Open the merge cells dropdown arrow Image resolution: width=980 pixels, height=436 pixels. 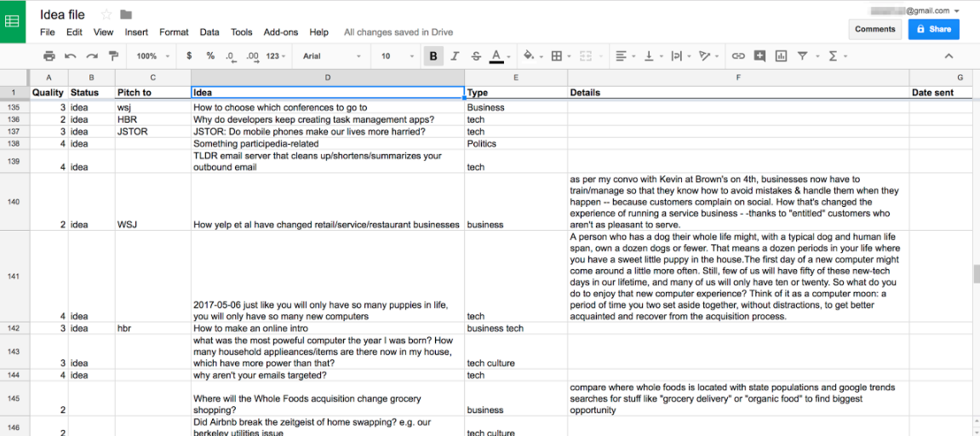click(603, 56)
